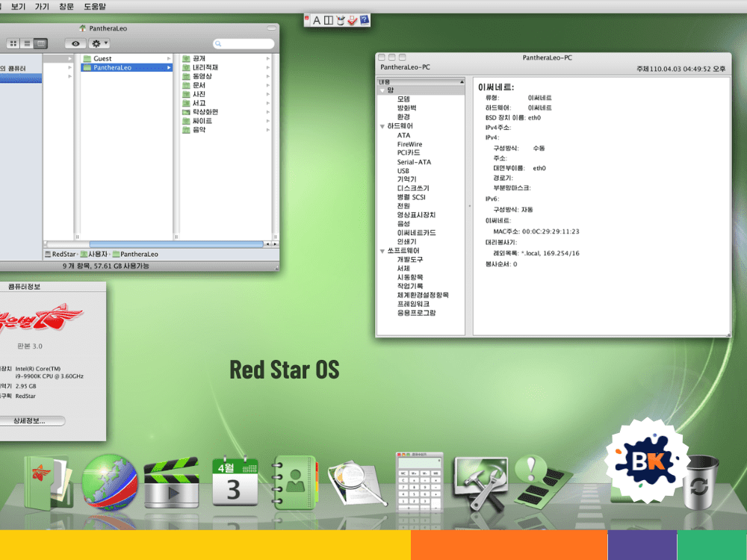The width and height of the screenshot is (747, 560).
Task: Switch file browser to column view
Action: click(x=41, y=44)
